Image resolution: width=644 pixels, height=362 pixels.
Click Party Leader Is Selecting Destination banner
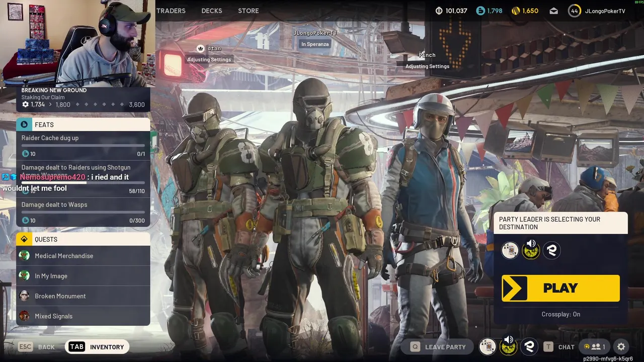[x=560, y=223]
